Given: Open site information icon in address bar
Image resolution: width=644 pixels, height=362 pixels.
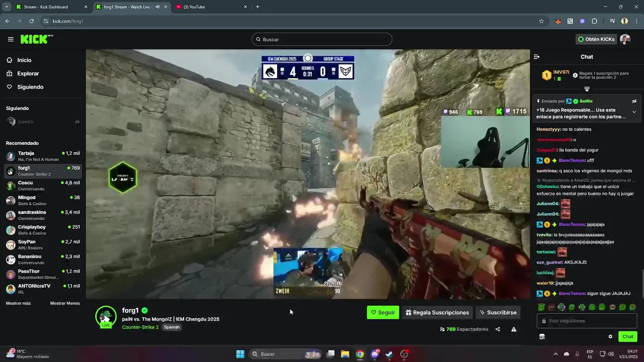Looking at the screenshot, I should [x=46, y=21].
